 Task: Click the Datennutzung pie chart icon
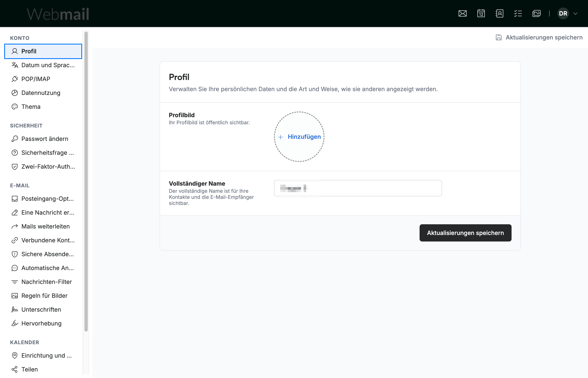pyautogui.click(x=15, y=93)
